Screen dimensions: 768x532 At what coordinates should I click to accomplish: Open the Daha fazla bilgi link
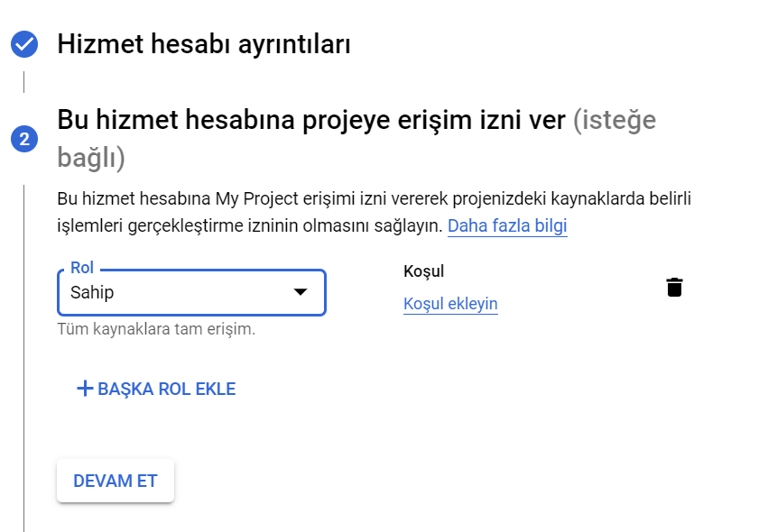point(507,226)
